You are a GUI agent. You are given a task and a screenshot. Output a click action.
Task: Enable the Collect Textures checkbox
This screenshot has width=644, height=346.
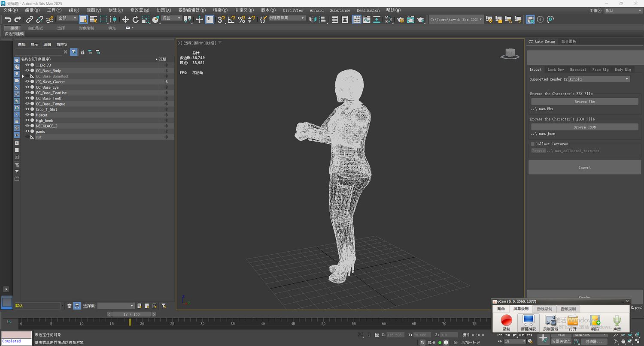pos(533,144)
